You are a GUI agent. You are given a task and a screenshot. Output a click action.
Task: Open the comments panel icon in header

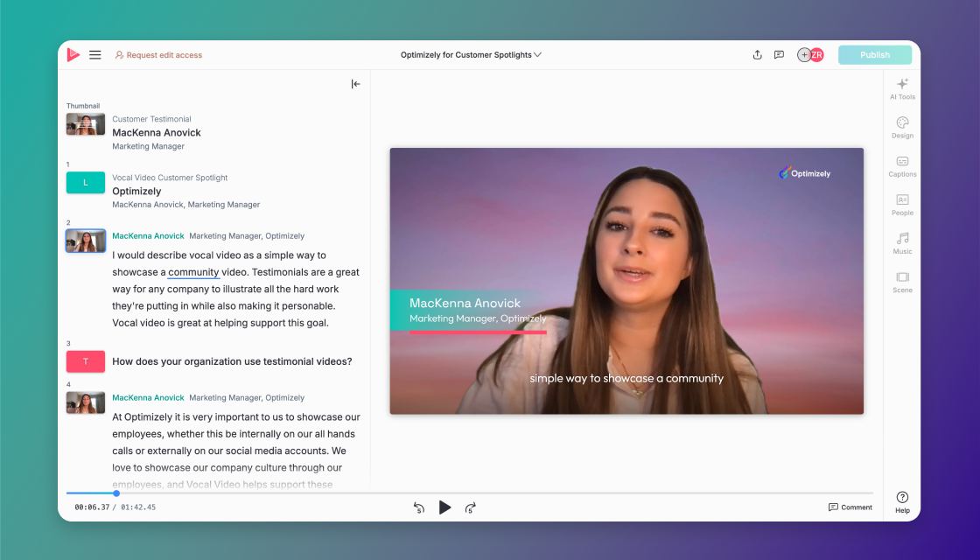[779, 55]
